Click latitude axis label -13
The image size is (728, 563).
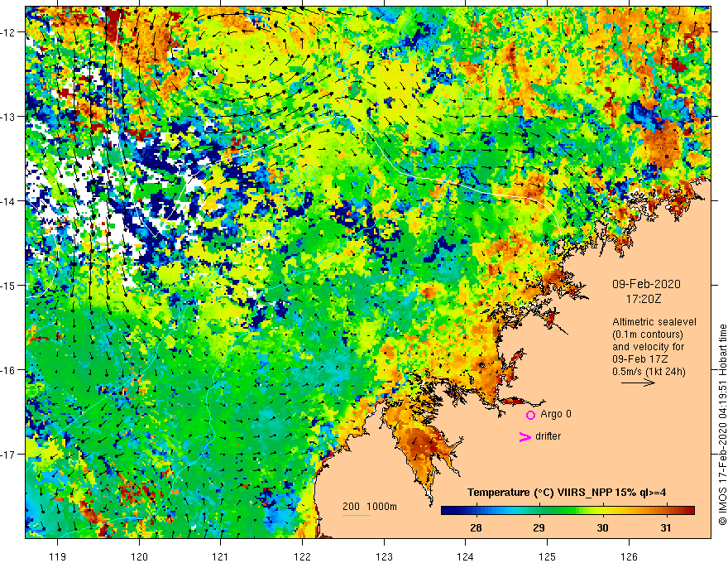click(8, 117)
